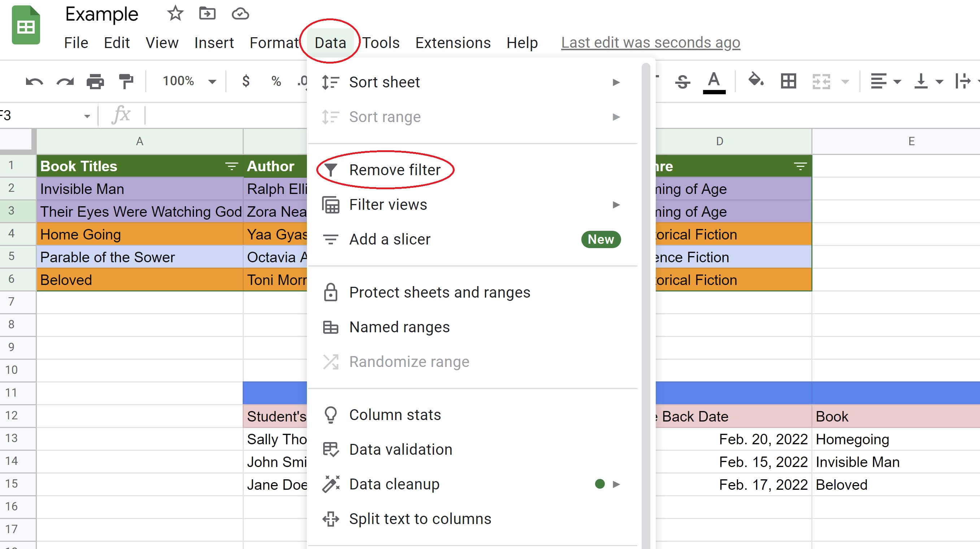Screen dimensions: 980x549
Task: Select Data validation menu item
Action: click(x=400, y=449)
